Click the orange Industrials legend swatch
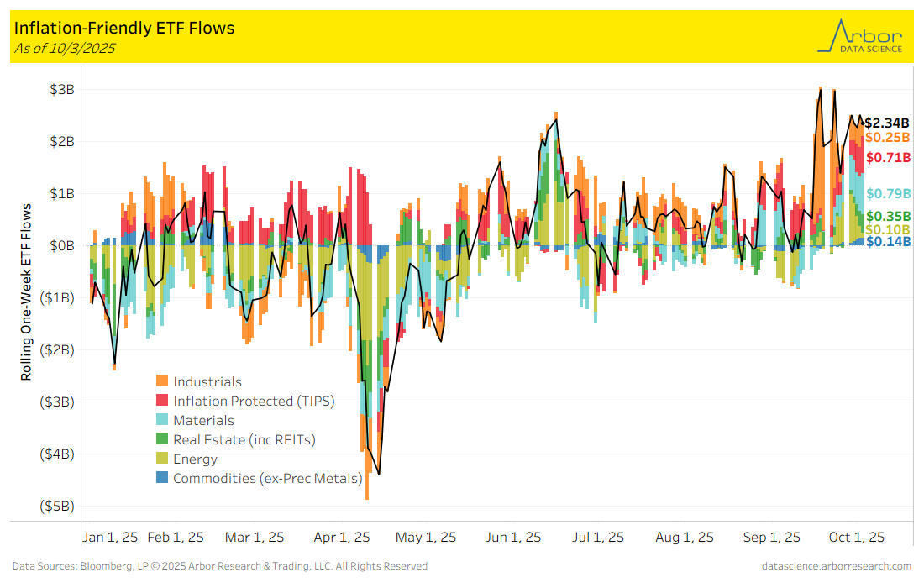Viewport: 924px width, 588px height. coord(162,382)
